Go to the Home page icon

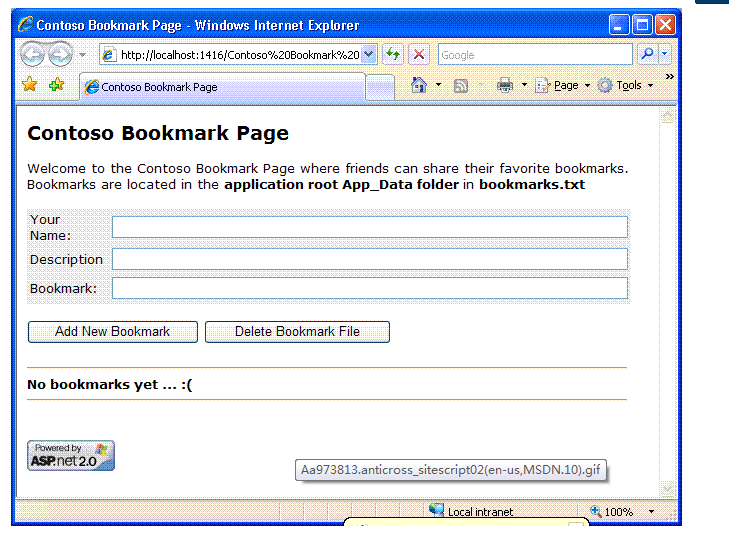pos(419,85)
